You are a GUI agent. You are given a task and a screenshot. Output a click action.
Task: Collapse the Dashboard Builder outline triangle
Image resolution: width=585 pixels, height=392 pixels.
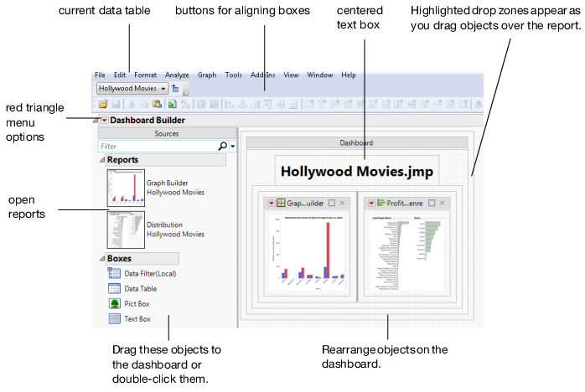click(x=96, y=120)
